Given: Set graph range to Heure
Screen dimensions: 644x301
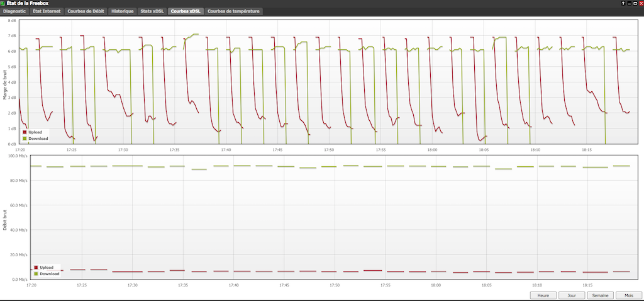Looking at the screenshot, I should [x=543, y=295].
